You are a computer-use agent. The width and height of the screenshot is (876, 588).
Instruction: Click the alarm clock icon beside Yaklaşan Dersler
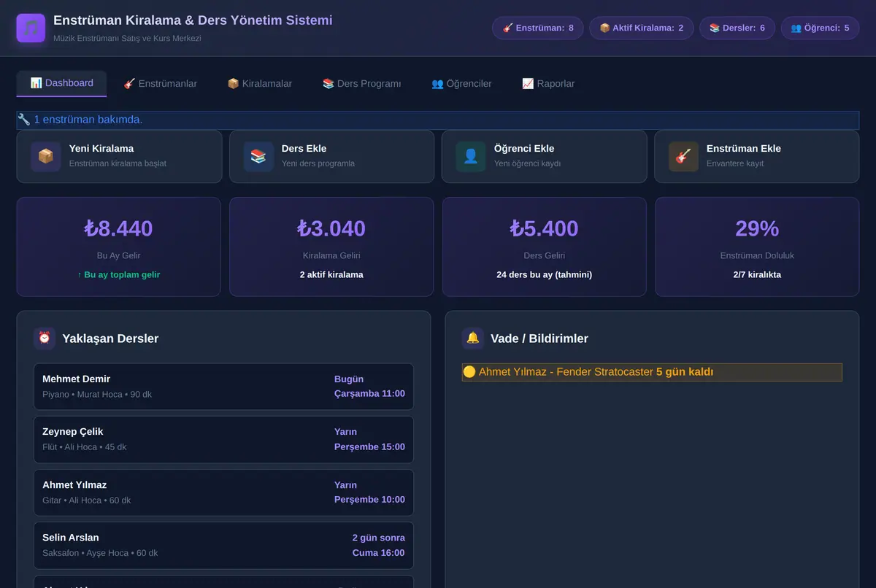[x=45, y=338]
